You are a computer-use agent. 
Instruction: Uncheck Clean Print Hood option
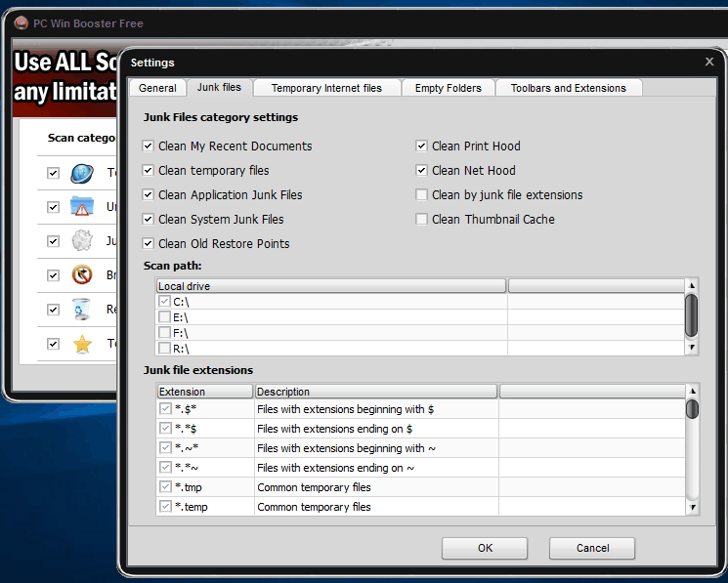421,146
